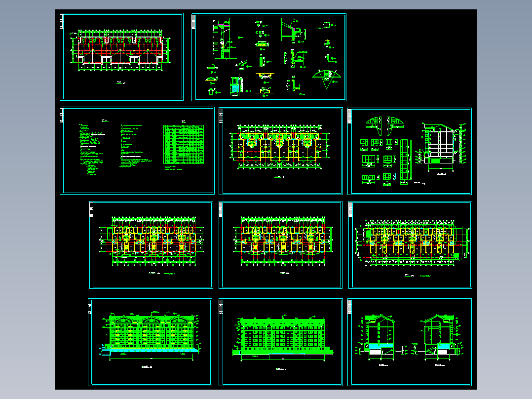Open the design notes text sheet
This screenshot has height=399, width=532.
coord(137,151)
